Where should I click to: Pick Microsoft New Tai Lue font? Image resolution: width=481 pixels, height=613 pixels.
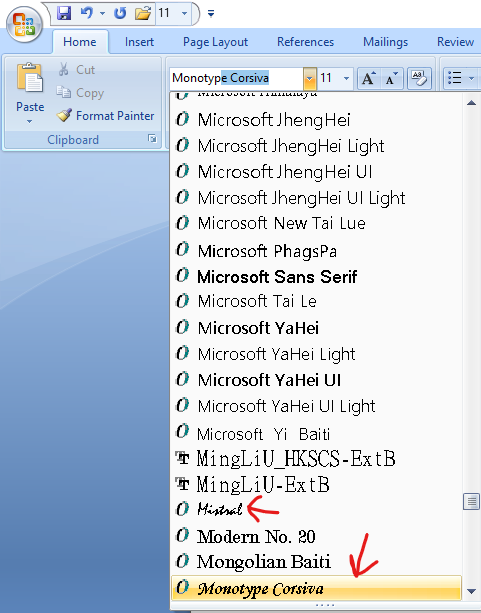[316, 223]
